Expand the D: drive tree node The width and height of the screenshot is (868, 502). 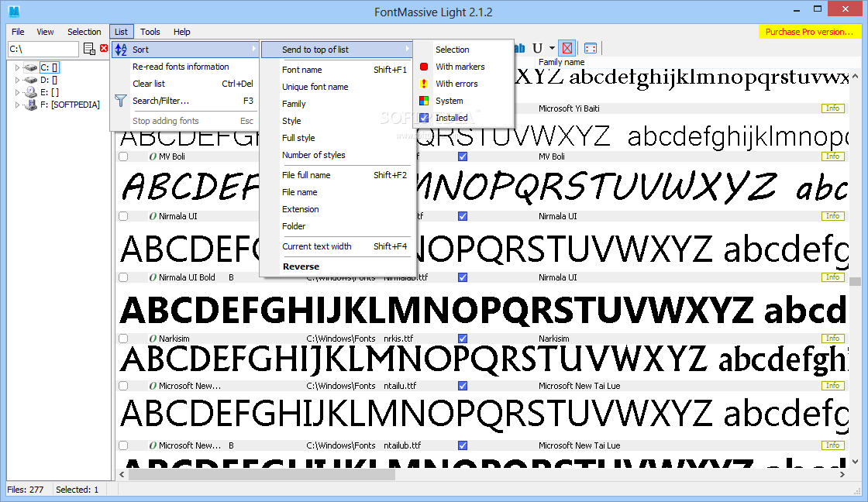(x=17, y=80)
